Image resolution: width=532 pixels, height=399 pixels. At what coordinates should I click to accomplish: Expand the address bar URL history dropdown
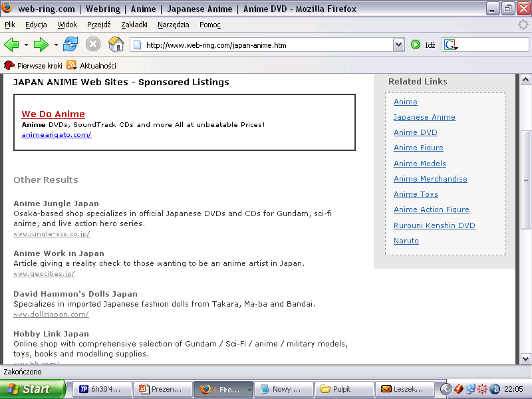coord(398,45)
